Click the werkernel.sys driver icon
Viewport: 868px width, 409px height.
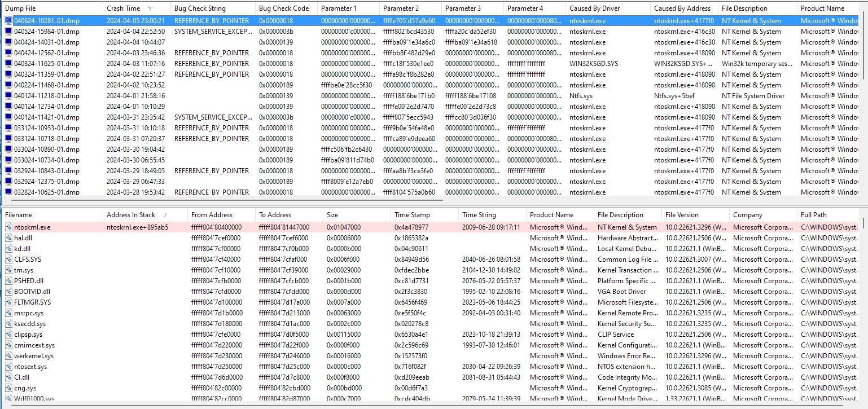[8, 355]
